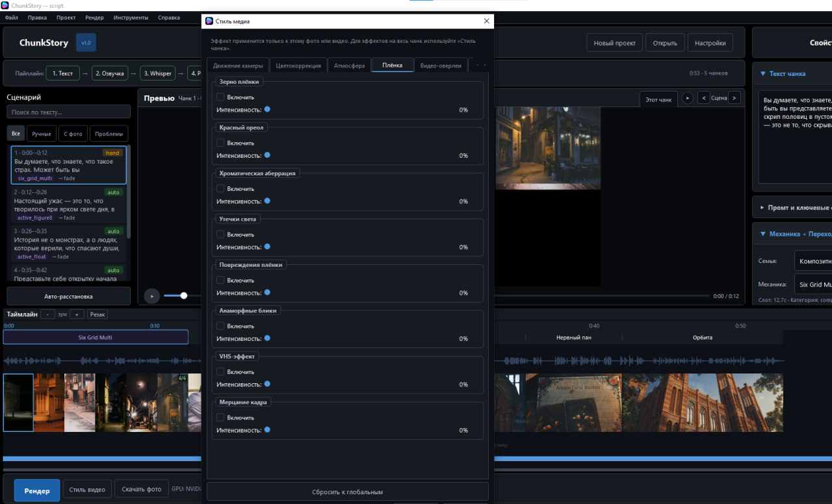The image size is (832, 504).
Task: Open the Правка menu
Action: pos(37,18)
